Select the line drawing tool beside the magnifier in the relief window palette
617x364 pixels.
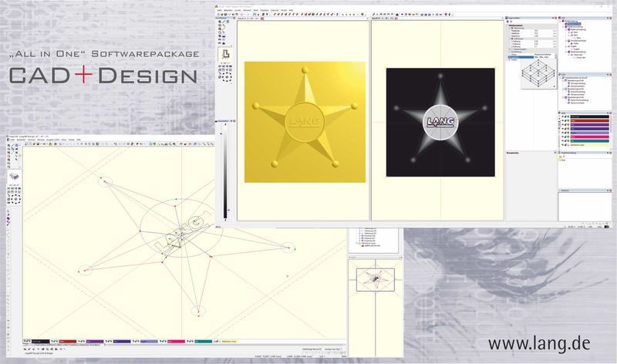click(224, 22)
